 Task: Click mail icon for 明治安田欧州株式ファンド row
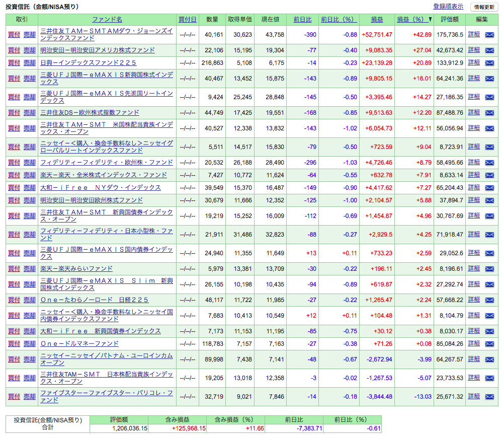[x=489, y=200]
